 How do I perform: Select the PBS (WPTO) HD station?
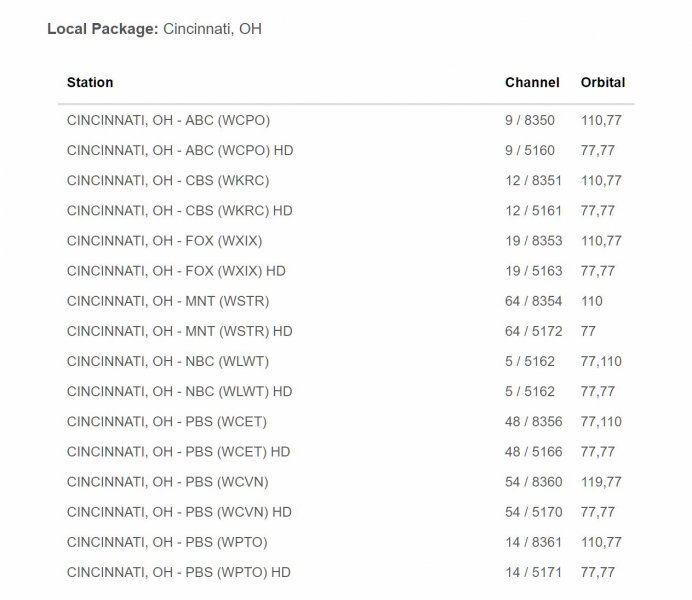180,572
